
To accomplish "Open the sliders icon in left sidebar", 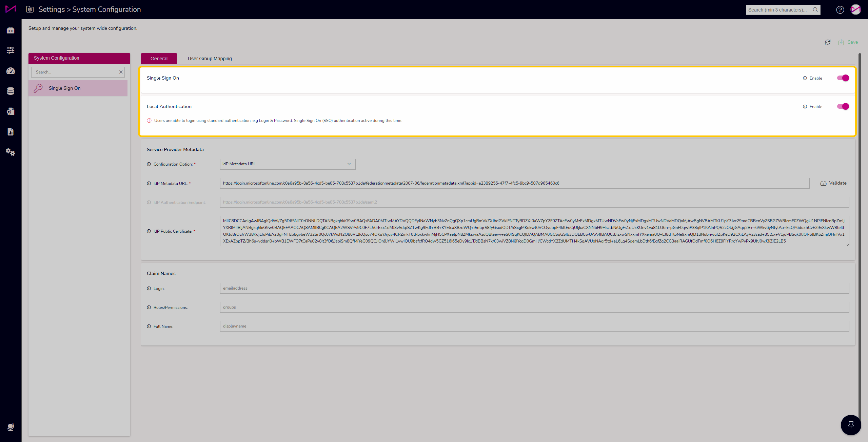I will click(x=11, y=50).
